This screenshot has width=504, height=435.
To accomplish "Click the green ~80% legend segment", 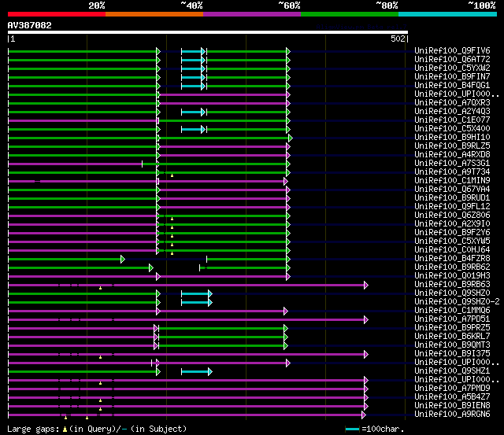I will point(350,14).
